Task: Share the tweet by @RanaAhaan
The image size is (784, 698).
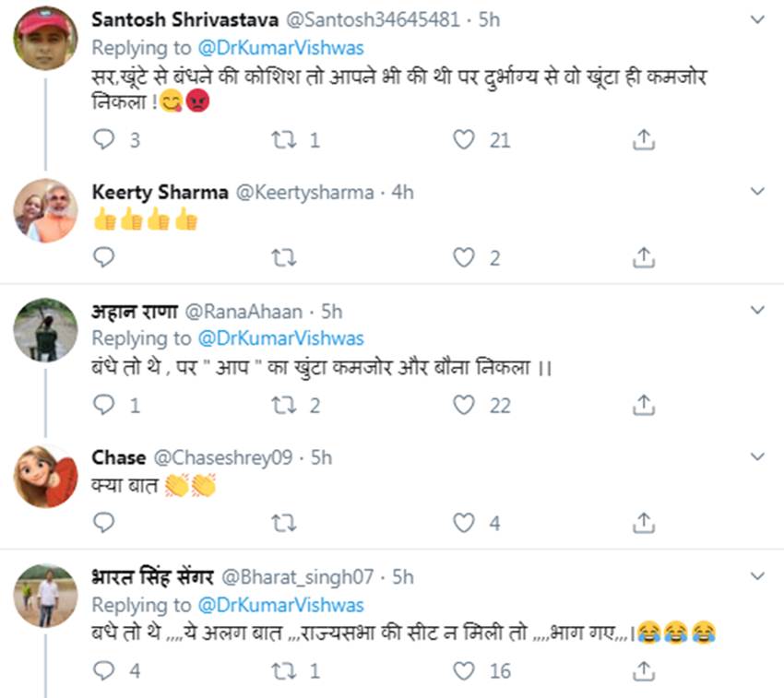Action: [645, 405]
